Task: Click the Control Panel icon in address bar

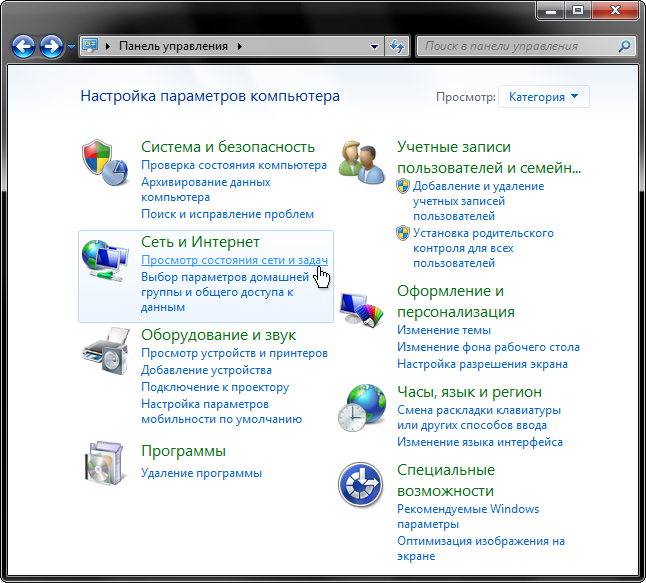Action: tap(90, 45)
